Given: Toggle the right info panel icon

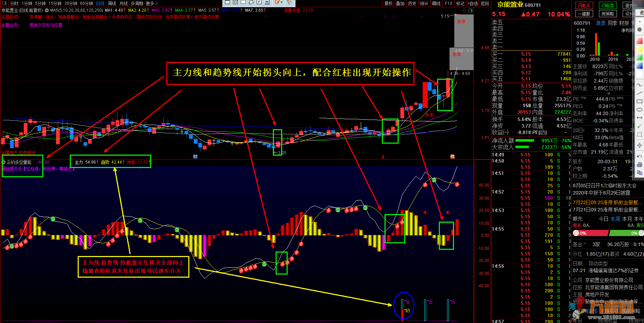Looking at the screenshot, I should 470,10.
